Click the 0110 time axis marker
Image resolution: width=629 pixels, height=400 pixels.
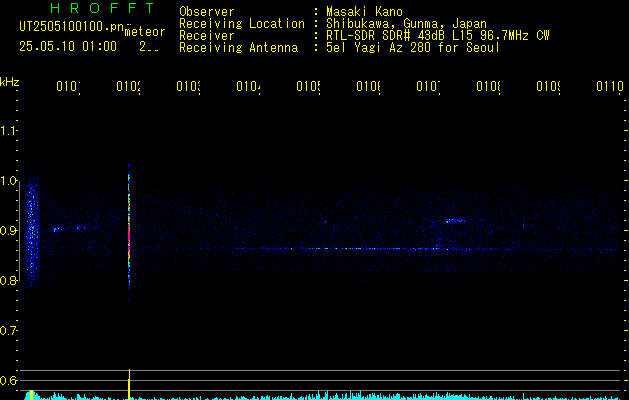pyautogui.click(x=610, y=86)
